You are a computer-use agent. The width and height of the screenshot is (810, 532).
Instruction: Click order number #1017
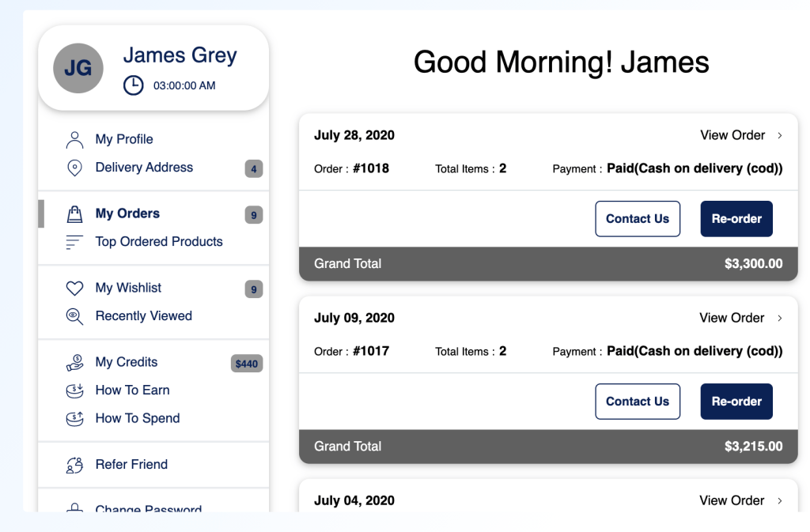(x=371, y=351)
